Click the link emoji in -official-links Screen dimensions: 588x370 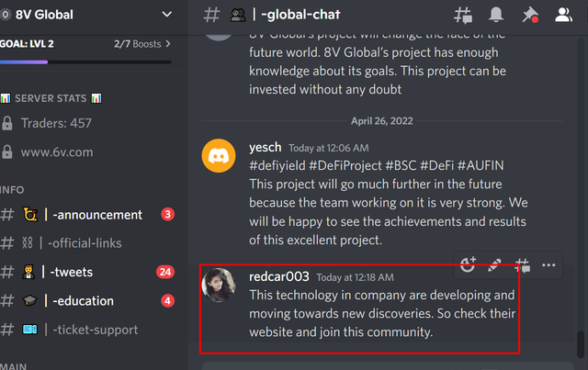coord(28,243)
